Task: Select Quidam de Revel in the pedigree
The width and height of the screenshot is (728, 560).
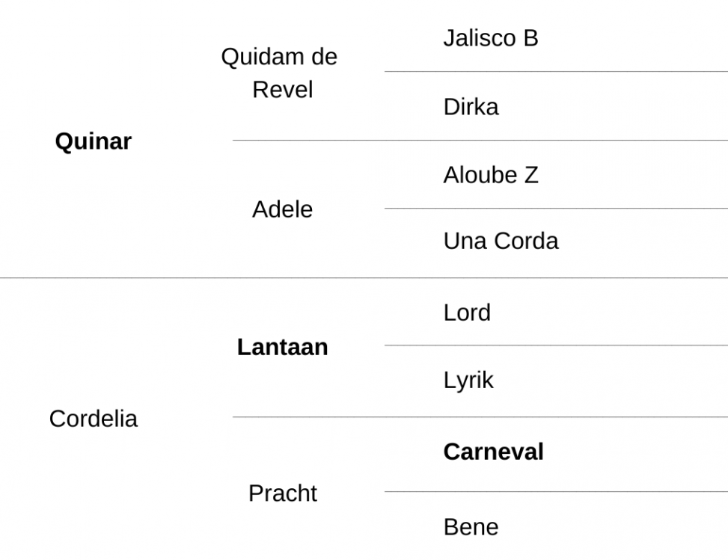Action: click(279, 73)
